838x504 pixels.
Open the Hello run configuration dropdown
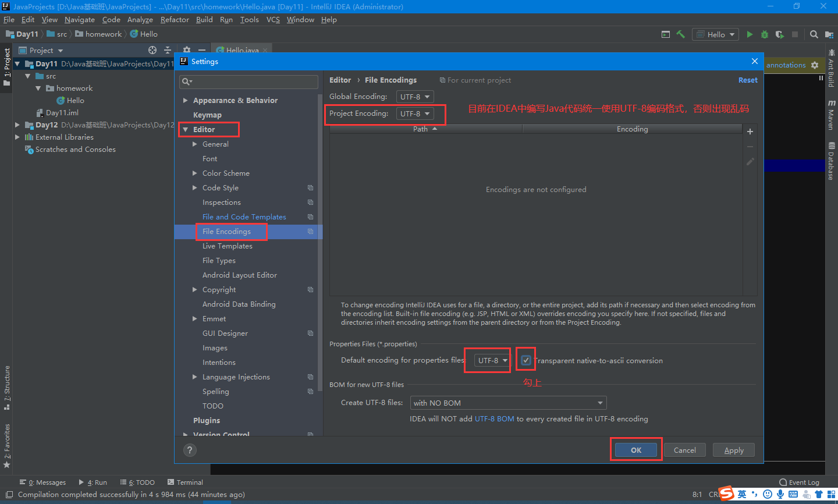[x=715, y=34]
